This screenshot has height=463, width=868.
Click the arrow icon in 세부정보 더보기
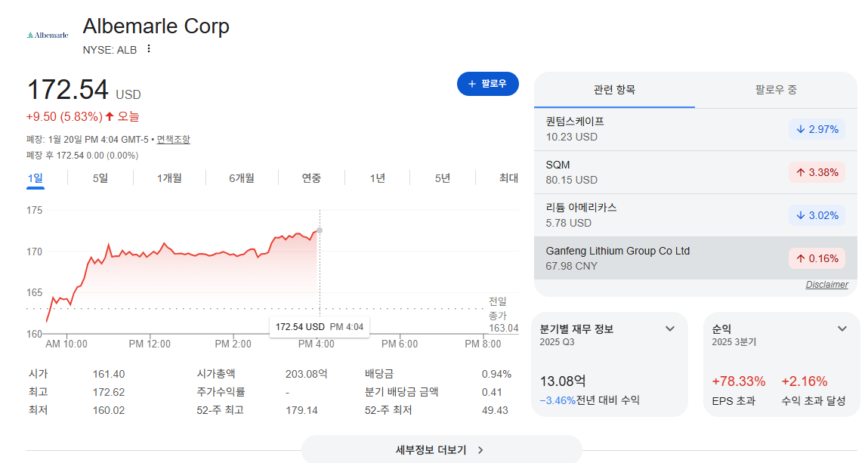pyautogui.click(x=480, y=450)
